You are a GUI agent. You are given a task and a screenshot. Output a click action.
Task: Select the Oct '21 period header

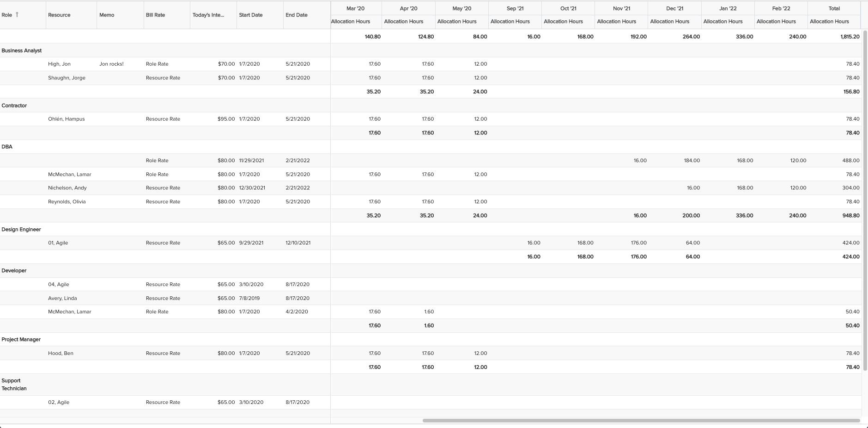coord(568,8)
